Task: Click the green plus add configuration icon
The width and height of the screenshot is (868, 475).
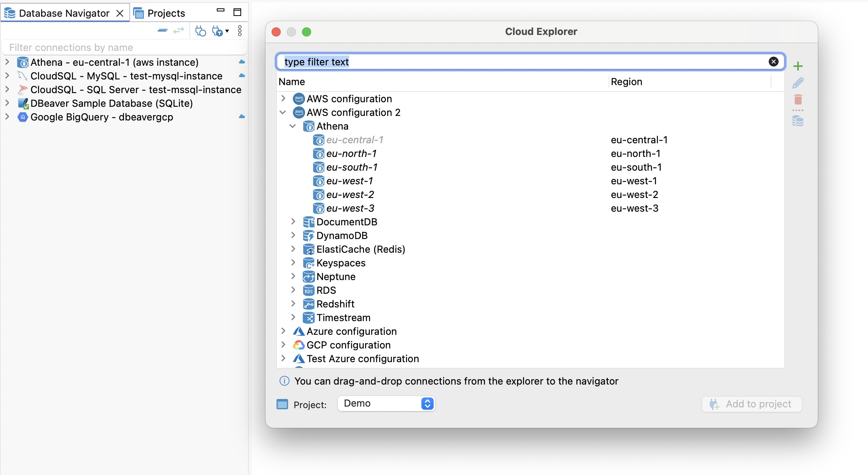Action: (x=798, y=66)
